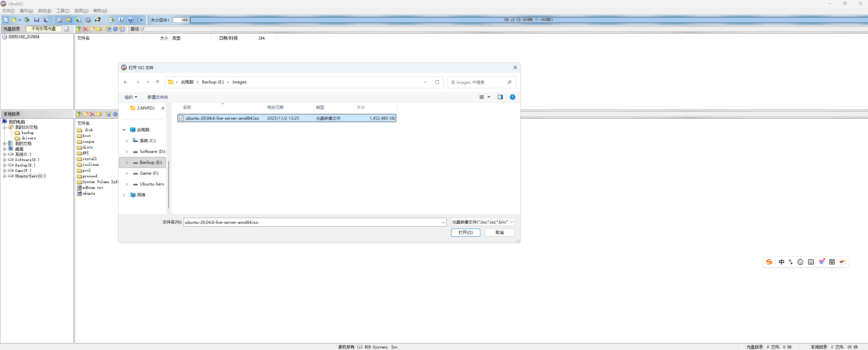Click the blue info icon in main toolbar
This screenshot has height=350, width=868.
point(121,20)
